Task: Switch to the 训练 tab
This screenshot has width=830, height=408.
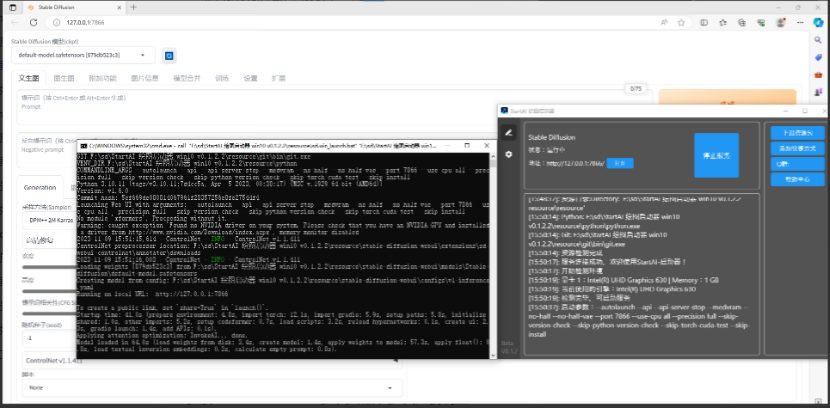Action: point(222,78)
